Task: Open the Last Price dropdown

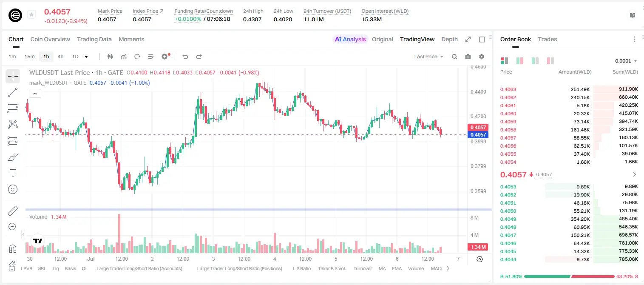Action: click(x=428, y=57)
